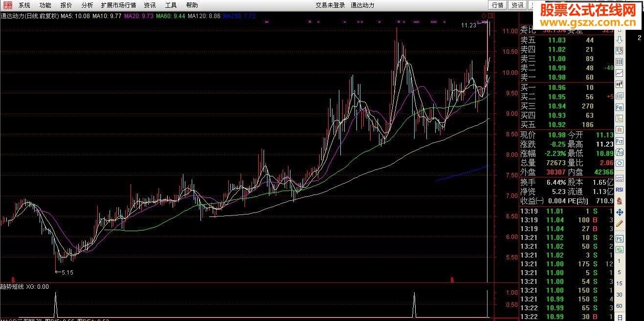
Task: Click the red application logo icon
Action: pyautogui.click(x=7, y=5)
